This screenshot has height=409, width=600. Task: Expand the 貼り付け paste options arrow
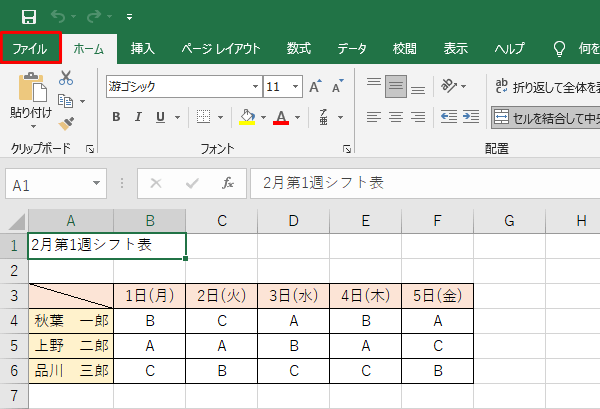tap(33, 126)
